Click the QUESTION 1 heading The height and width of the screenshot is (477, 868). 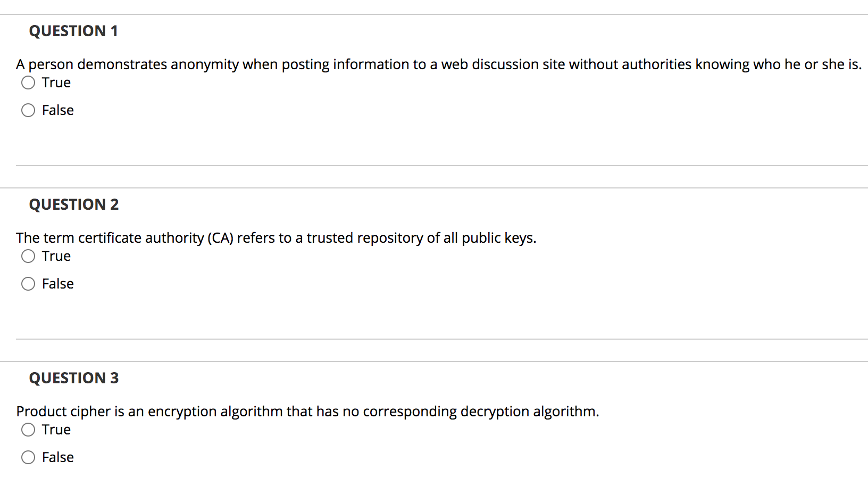click(x=73, y=31)
